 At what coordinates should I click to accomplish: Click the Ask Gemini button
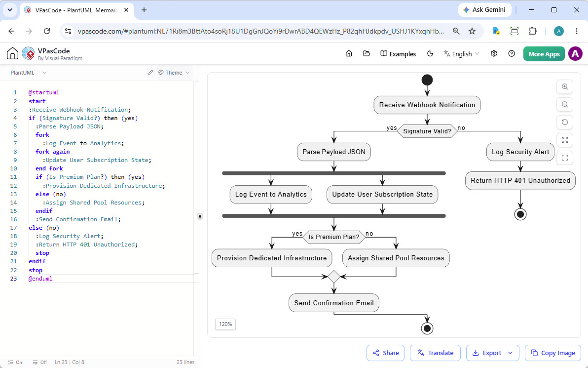click(484, 10)
